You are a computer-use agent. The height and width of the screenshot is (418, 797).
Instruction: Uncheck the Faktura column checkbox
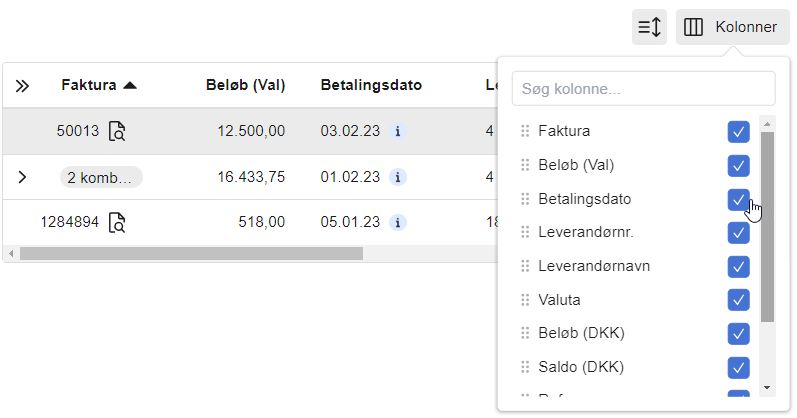click(738, 131)
